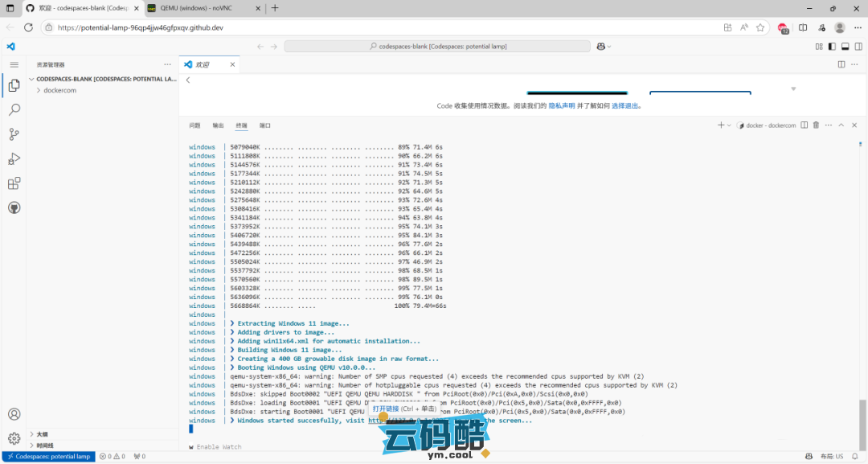Kill terminal with the trash icon
The width and height of the screenshot is (868, 464).
pos(816,125)
